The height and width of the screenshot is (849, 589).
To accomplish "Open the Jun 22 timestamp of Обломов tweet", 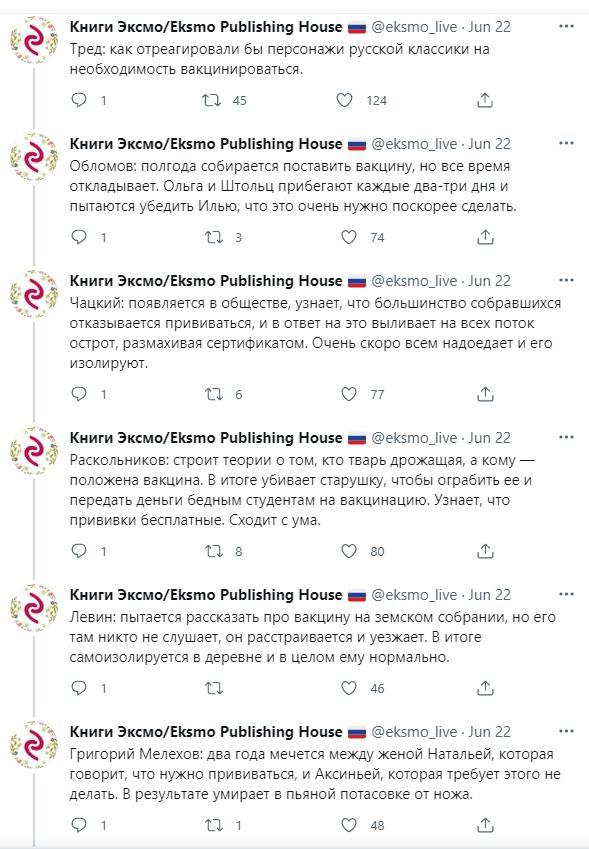I will pyautogui.click(x=489, y=144).
